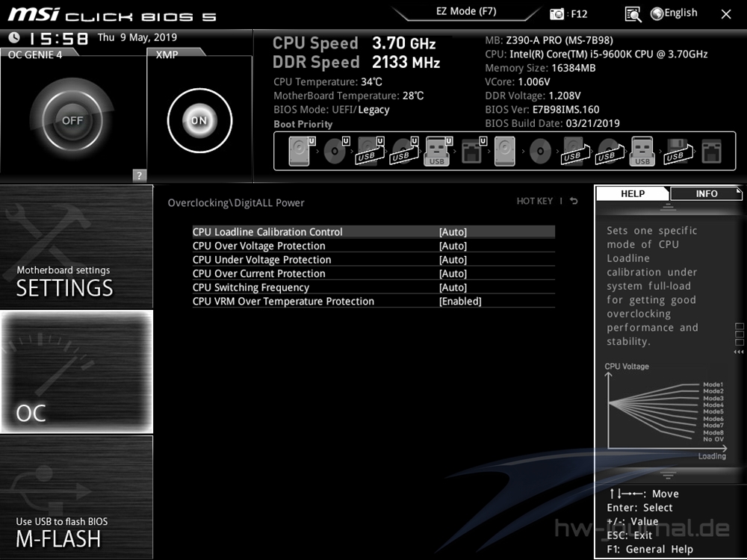Select the USB floppy boot device icon
The width and height of the screenshot is (747, 560).
point(678,152)
